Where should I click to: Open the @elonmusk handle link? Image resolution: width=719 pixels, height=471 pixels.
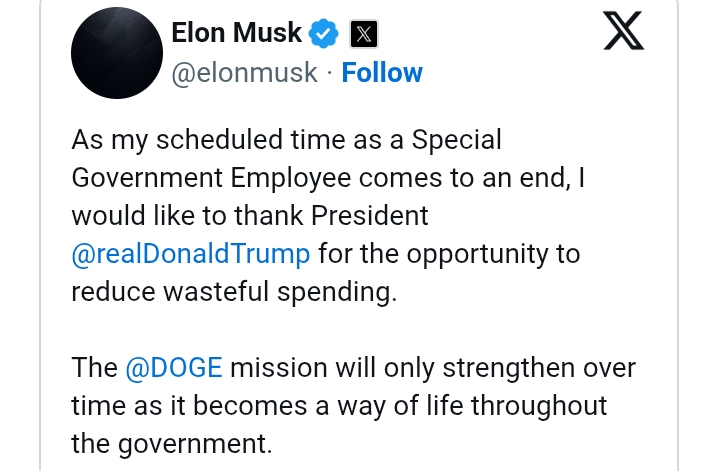(x=244, y=73)
